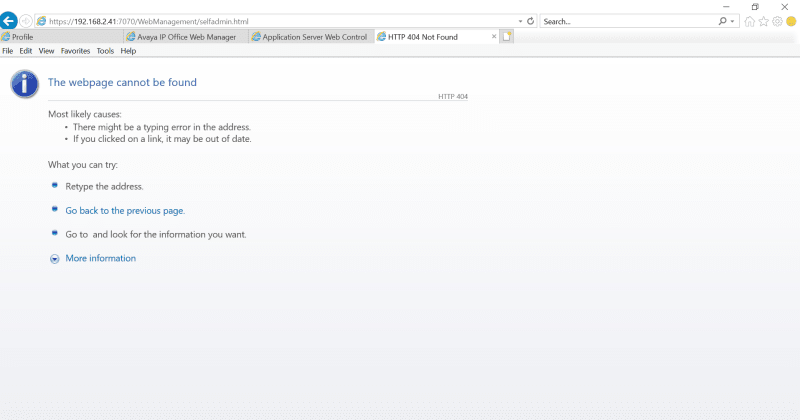
Task: Click the blue information circle icon
Action: coord(24,84)
